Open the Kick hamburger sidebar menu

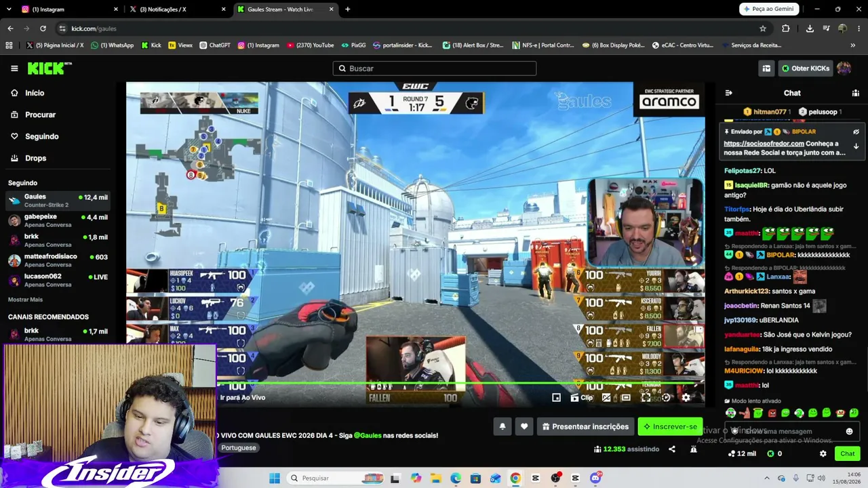tap(14, 68)
